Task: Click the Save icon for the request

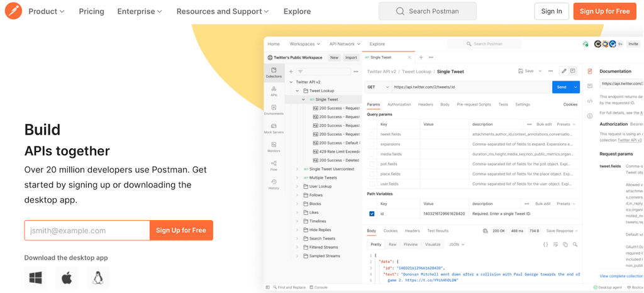Action: (x=521, y=71)
